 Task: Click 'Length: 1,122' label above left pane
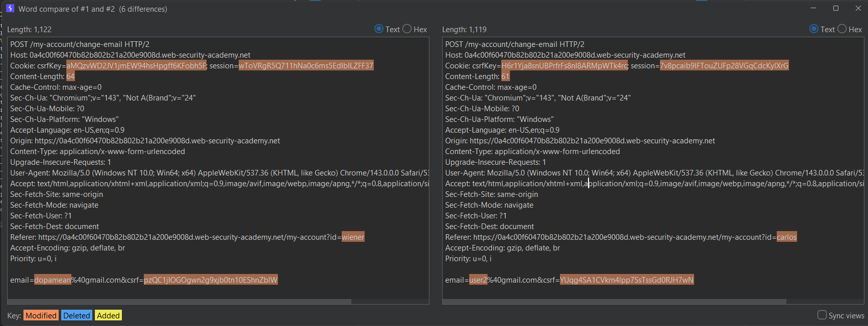pos(29,30)
